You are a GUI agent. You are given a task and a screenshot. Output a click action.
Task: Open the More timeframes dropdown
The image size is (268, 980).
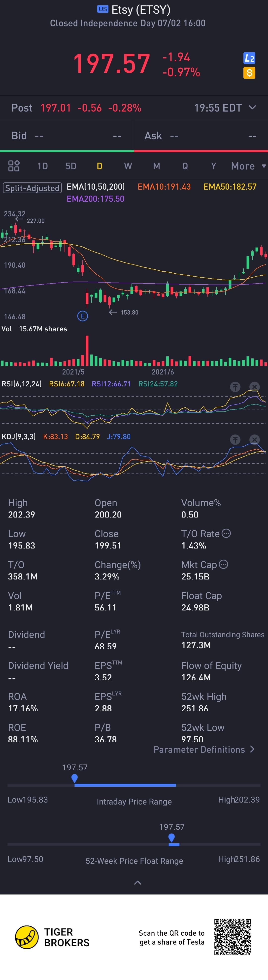click(x=248, y=166)
